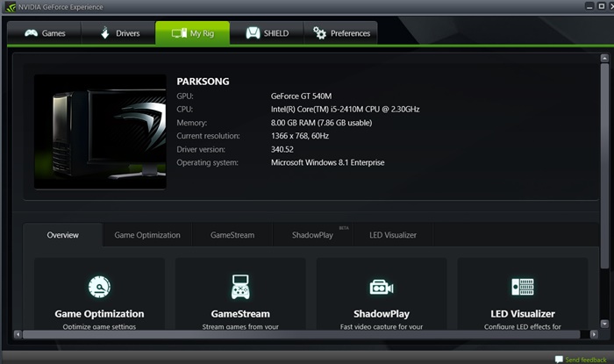This screenshot has height=364, width=614.
Task: Maximize the GeForce Experience window
Action: [x=602, y=6]
